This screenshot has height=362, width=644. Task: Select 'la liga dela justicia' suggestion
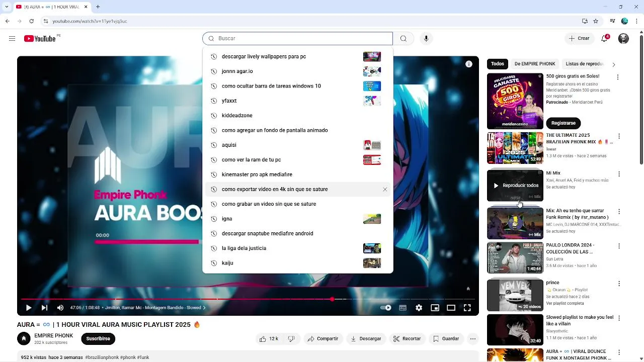297,248
